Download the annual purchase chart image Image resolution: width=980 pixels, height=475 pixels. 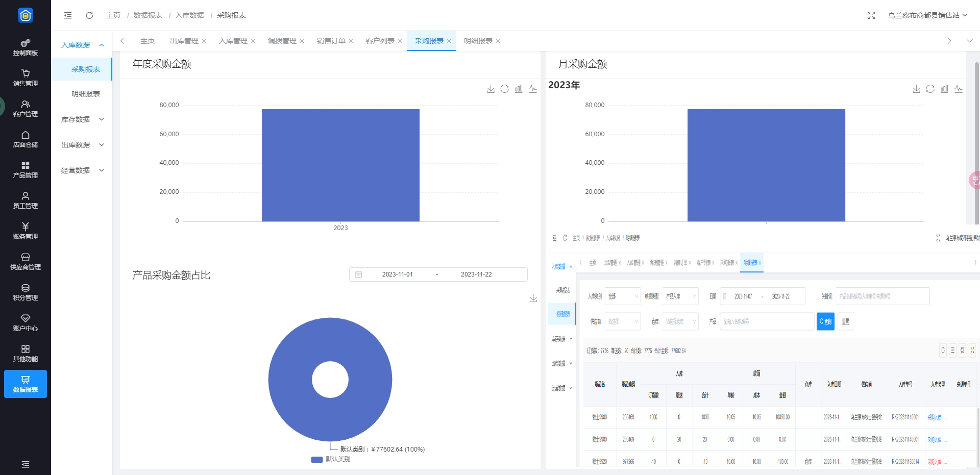pos(491,89)
